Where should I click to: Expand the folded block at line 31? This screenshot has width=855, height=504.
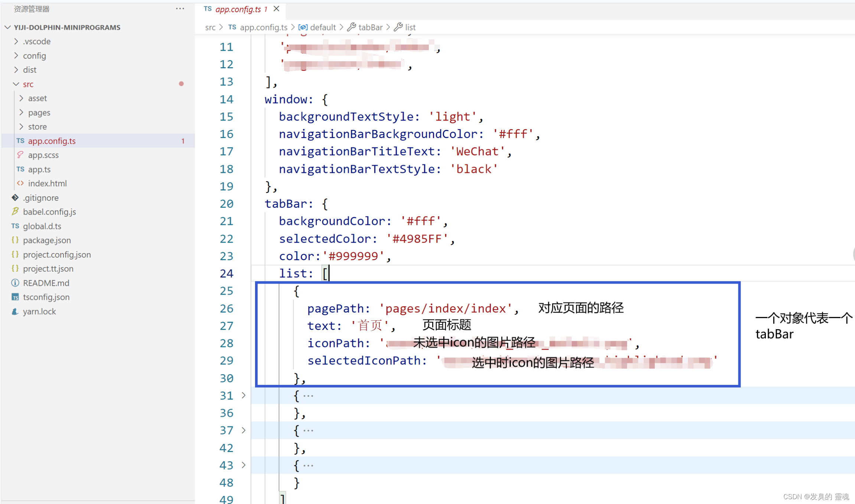click(244, 395)
